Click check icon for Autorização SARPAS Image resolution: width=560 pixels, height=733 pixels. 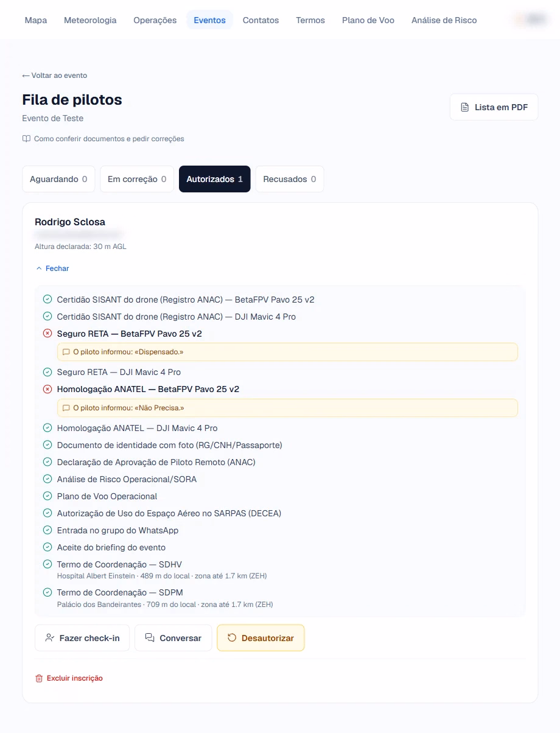(x=47, y=513)
